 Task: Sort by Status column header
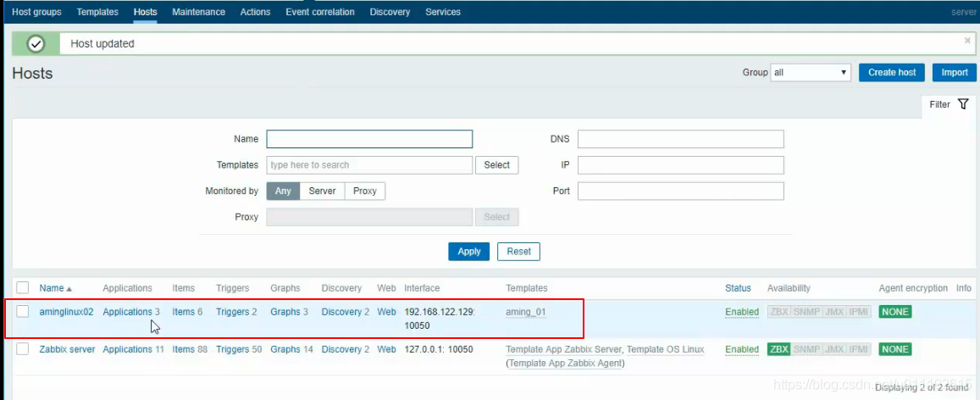[x=738, y=288]
